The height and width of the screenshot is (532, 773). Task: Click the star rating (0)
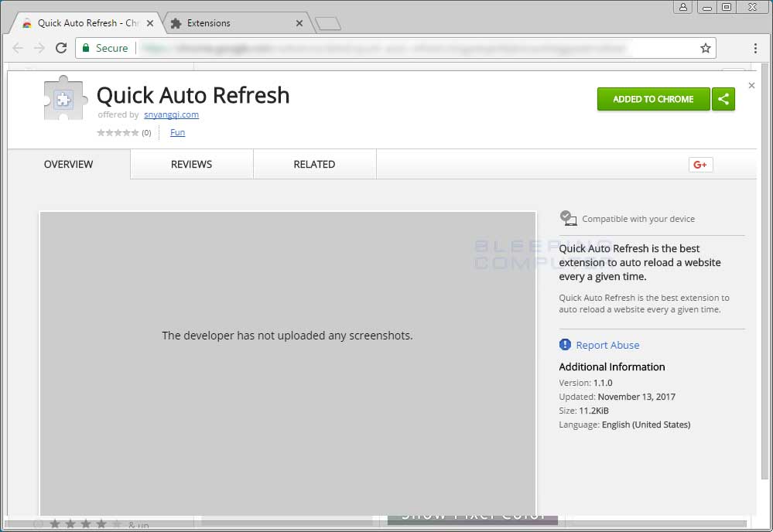(x=124, y=132)
